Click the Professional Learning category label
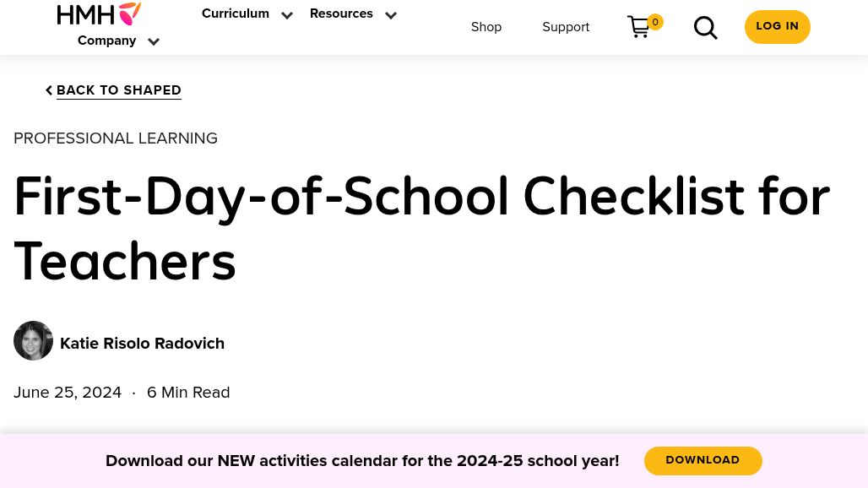Screen dimensions: 868x488 click(115, 138)
